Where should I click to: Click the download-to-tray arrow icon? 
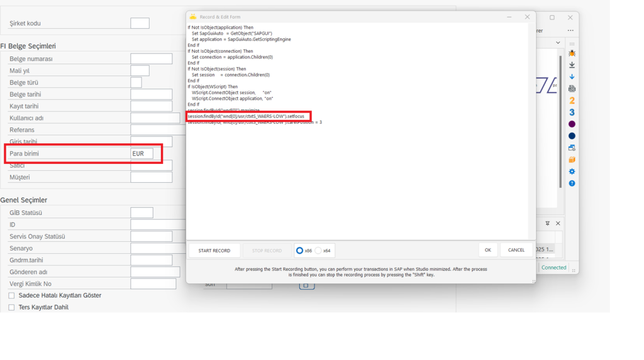click(572, 65)
